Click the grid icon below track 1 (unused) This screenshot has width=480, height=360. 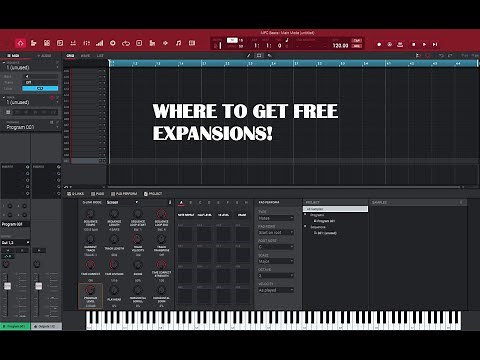[x=8, y=112]
